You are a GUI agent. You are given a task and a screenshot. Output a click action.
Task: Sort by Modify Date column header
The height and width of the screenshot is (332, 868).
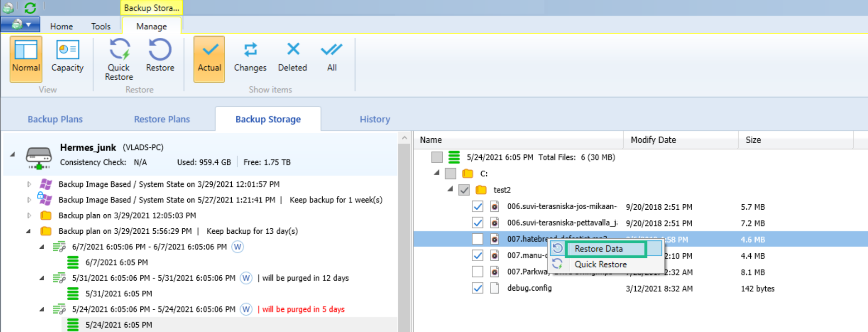click(653, 140)
